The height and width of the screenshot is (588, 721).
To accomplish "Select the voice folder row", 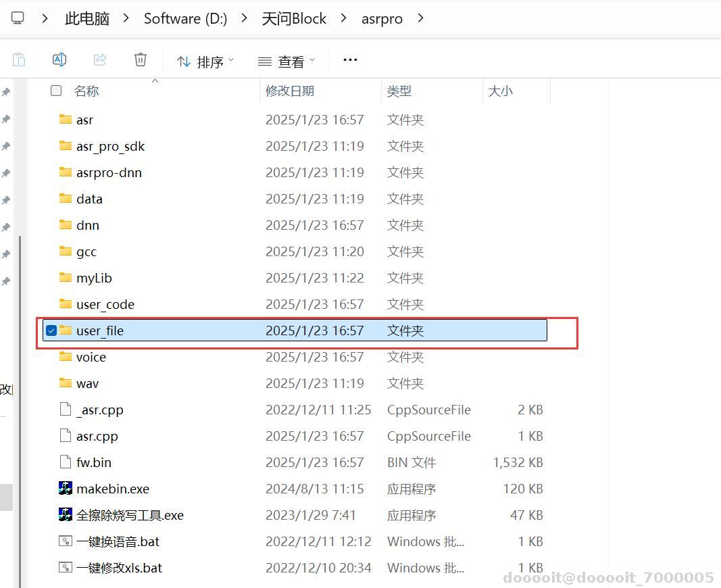I will click(x=91, y=357).
